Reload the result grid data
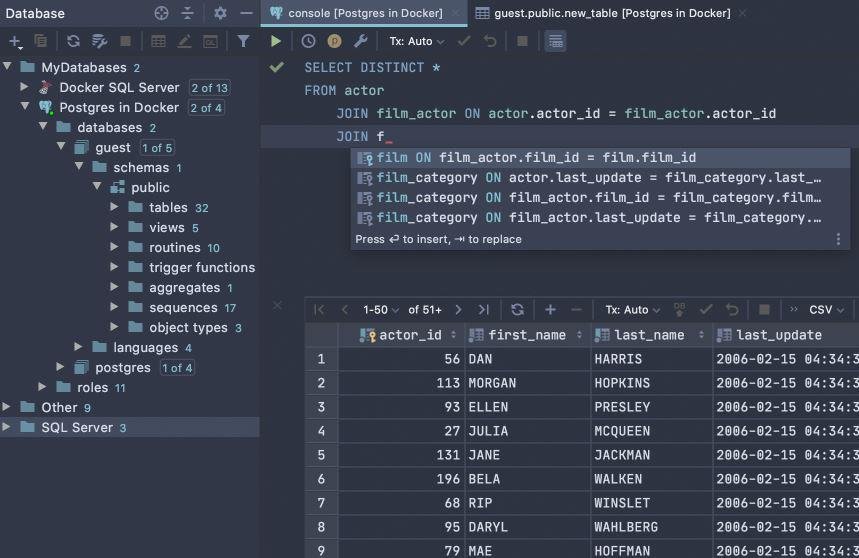Screen dimensions: 859x558 pyautogui.click(x=517, y=310)
